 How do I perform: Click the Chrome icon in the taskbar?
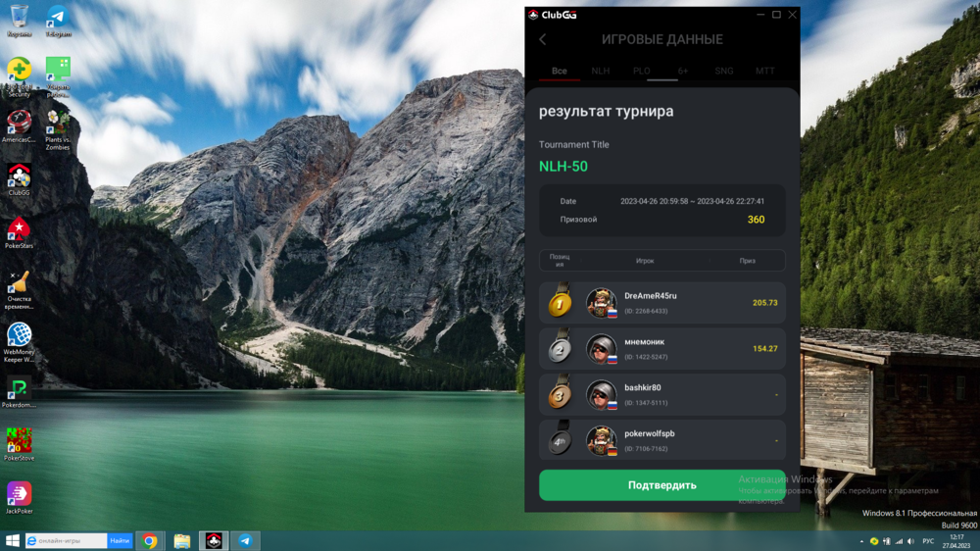click(x=149, y=540)
